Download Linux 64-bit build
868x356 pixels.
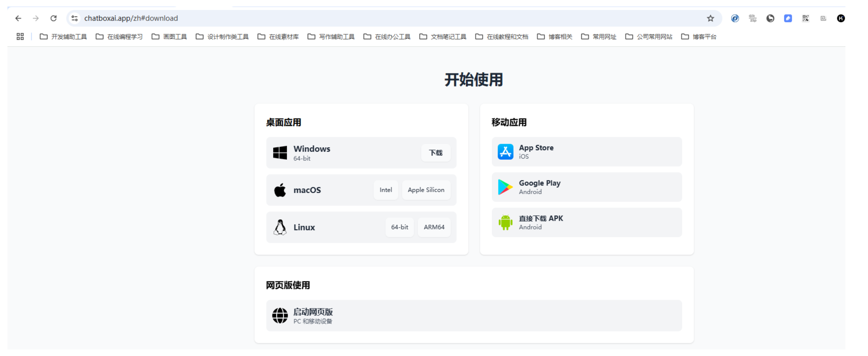(x=399, y=227)
